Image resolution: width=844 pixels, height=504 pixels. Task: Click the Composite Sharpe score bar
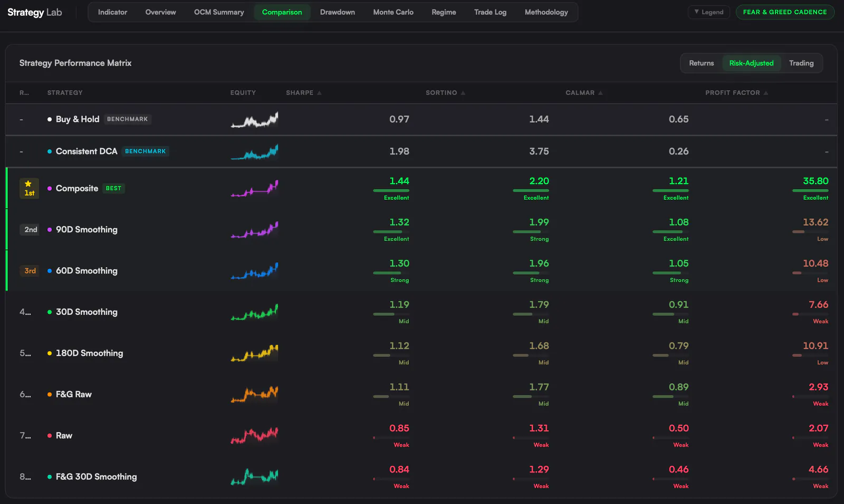tap(391, 190)
